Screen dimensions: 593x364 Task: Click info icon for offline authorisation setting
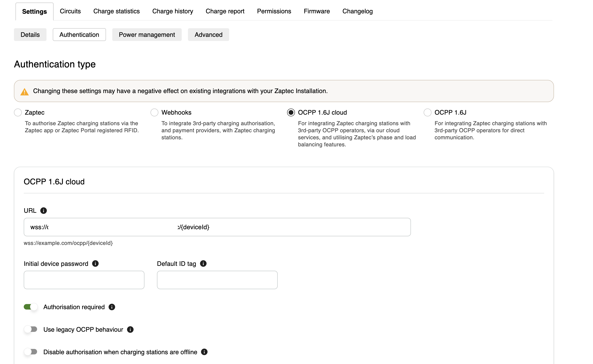pyautogui.click(x=204, y=352)
